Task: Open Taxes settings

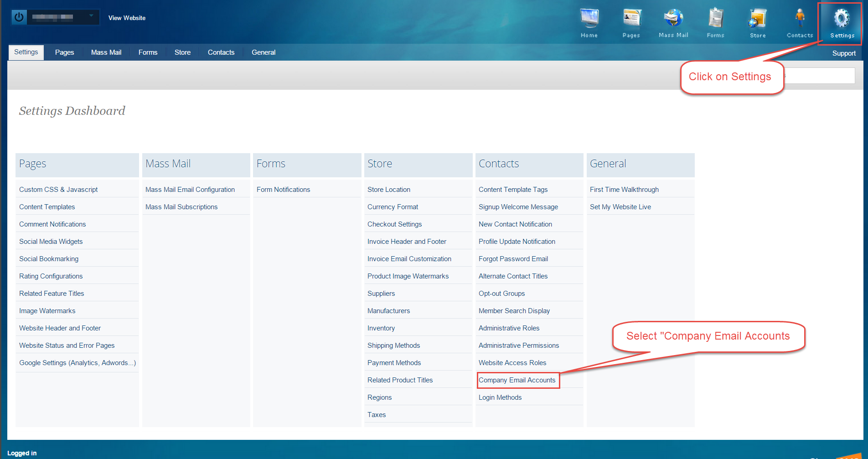Action: tap(377, 415)
